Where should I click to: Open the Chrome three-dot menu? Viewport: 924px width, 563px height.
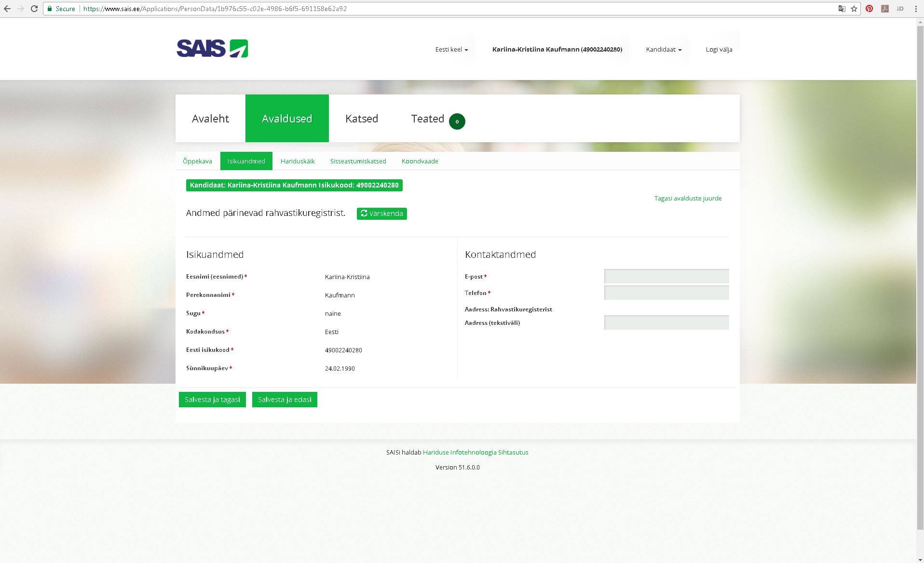coord(916,9)
